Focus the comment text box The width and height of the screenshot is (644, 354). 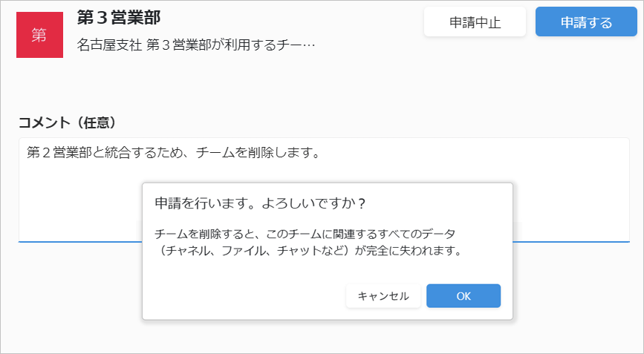point(324,190)
